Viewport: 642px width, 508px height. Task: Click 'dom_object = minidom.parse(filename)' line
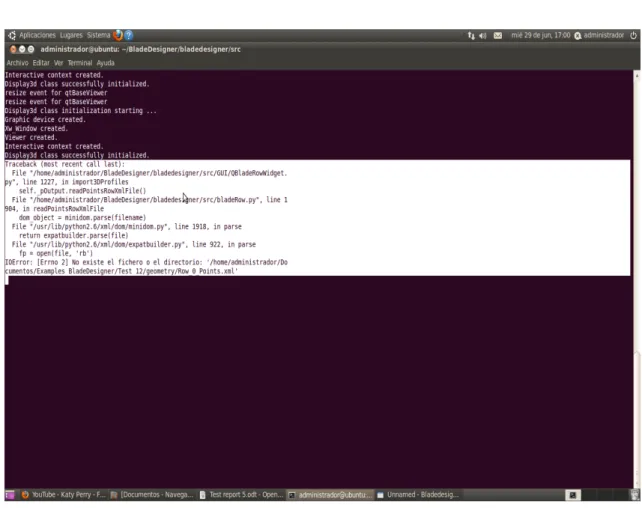tap(82, 218)
